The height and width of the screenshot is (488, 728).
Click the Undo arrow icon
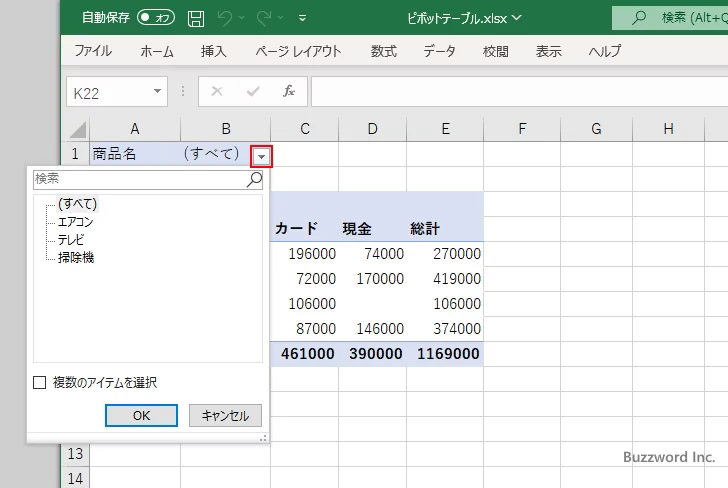click(225, 18)
